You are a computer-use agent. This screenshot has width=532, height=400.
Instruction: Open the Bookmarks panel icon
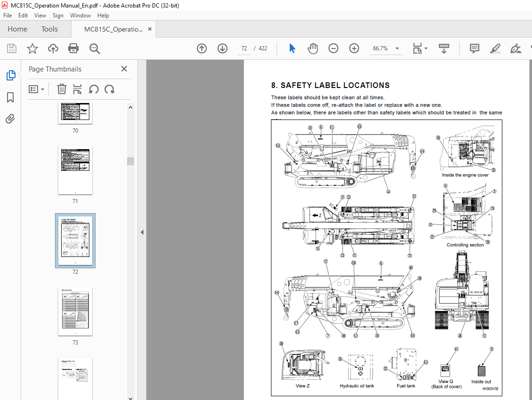[x=10, y=97]
